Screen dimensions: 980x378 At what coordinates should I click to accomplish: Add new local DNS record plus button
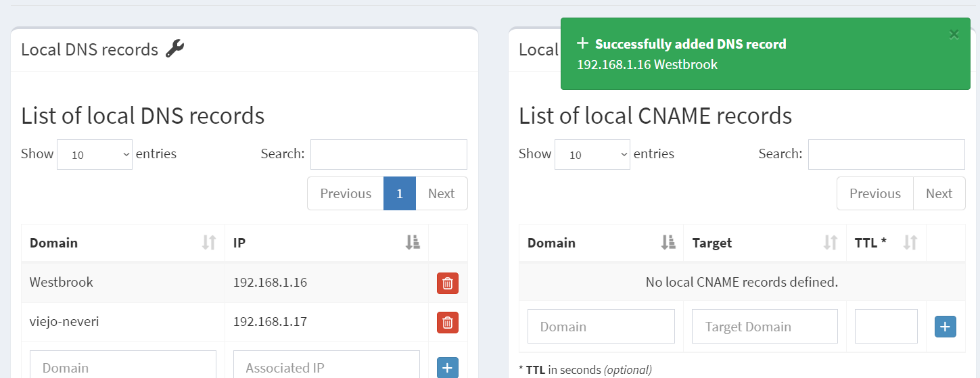447,368
